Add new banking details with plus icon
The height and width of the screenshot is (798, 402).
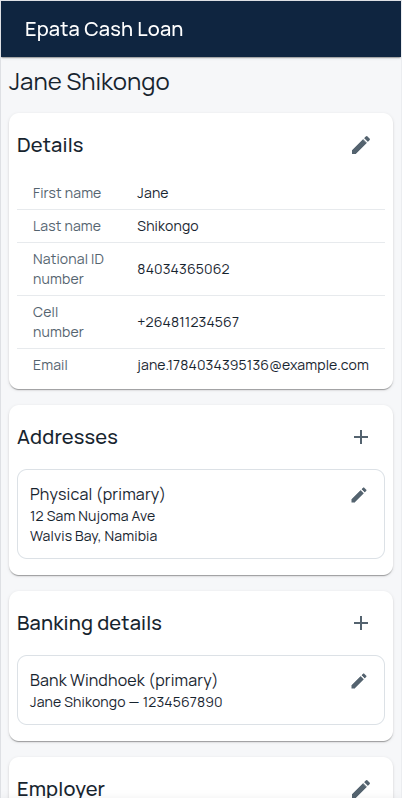coord(361,623)
